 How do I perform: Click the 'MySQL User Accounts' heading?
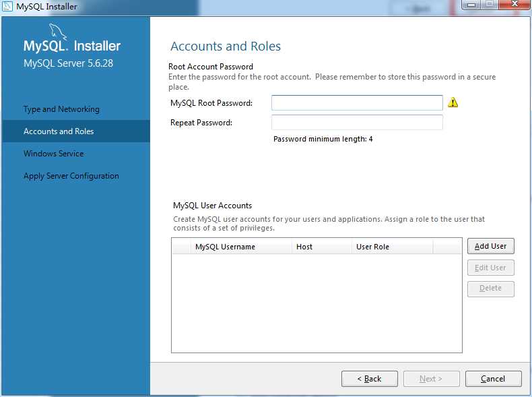coord(212,206)
